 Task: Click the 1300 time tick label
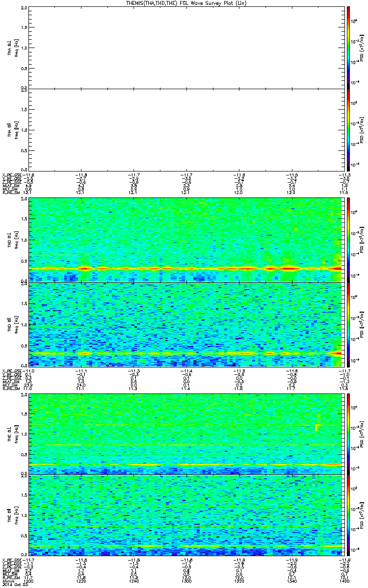(x=185, y=581)
